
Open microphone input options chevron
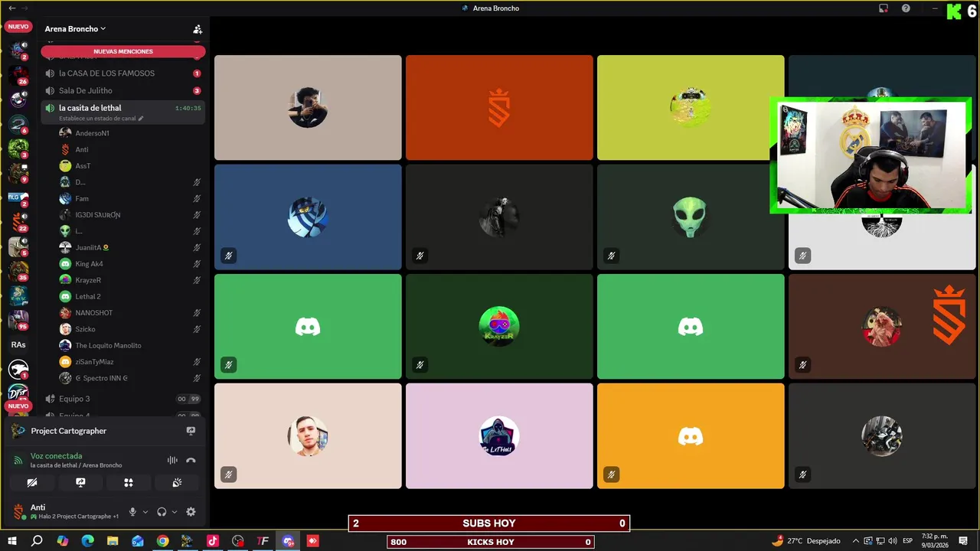coord(145,512)
